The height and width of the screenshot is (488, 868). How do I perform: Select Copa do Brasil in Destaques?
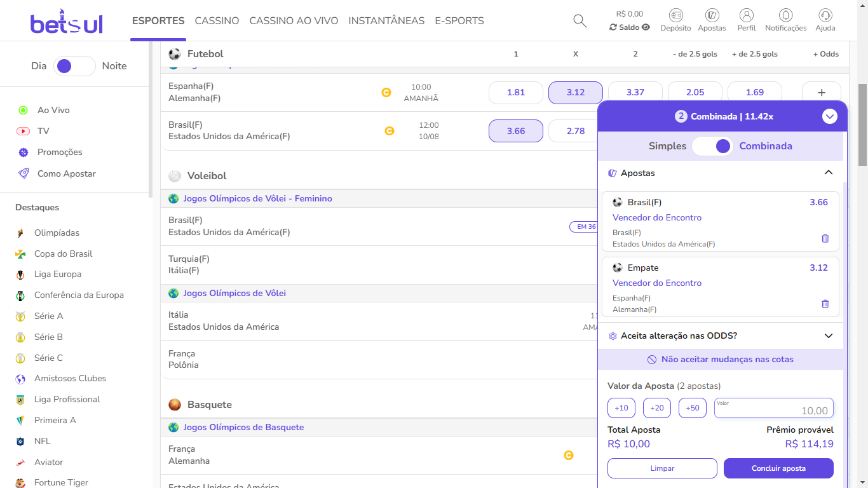63,254
